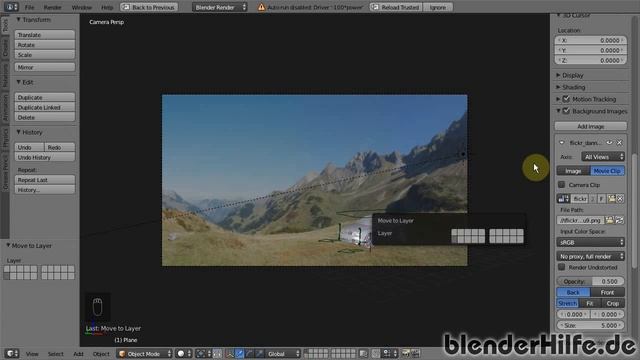Collapse the Transform panel
Image resolution: width=640 pixels, height=360 pixels.
(x=33, y=20)
